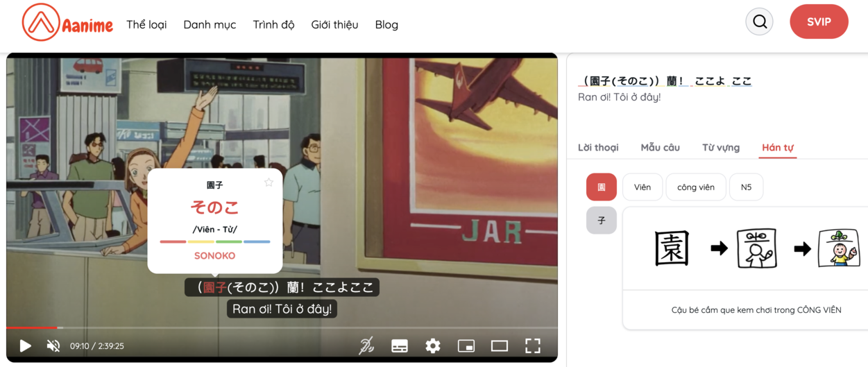
Task: Enable picture-in-picture mode
Action: [x=466, y=345]
